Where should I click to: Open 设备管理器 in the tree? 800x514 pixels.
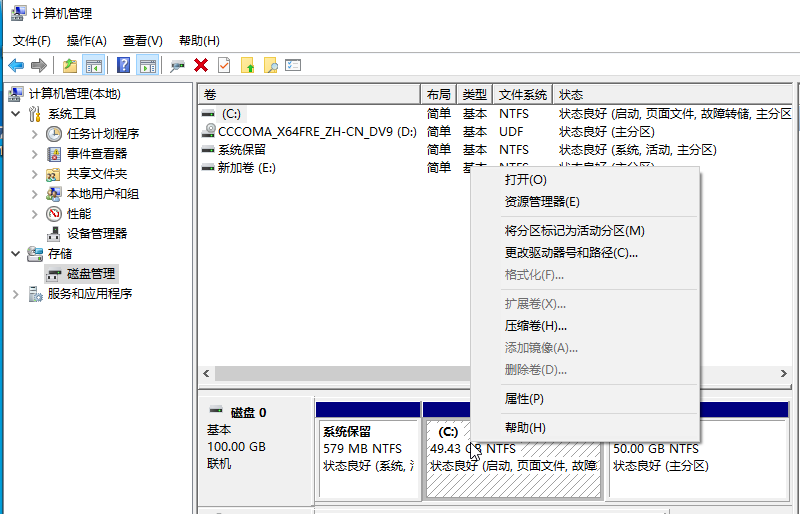click(x=97, y=234)
